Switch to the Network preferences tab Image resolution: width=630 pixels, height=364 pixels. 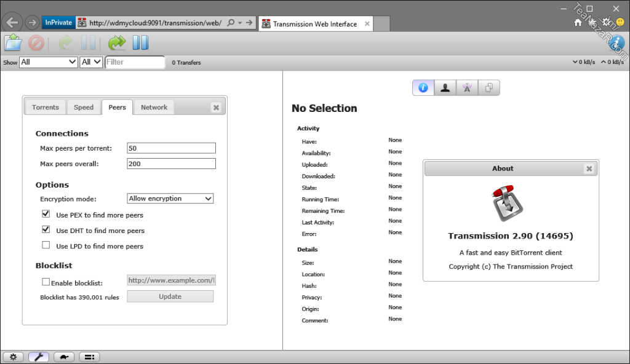[154, 107]
